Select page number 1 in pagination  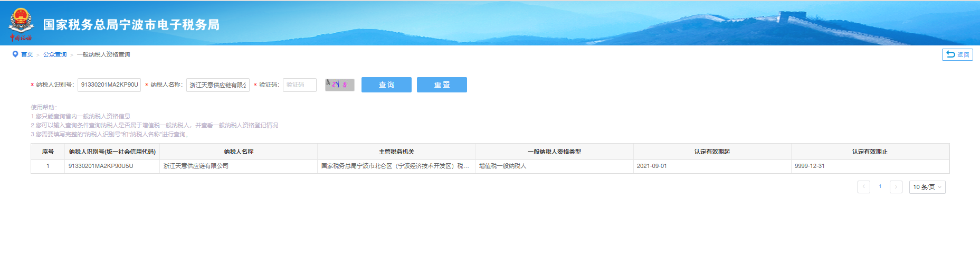(880, 186)
